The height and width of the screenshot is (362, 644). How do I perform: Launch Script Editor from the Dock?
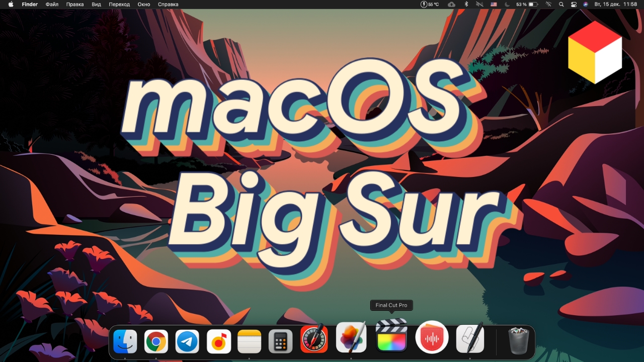click(x=470, y=338)
